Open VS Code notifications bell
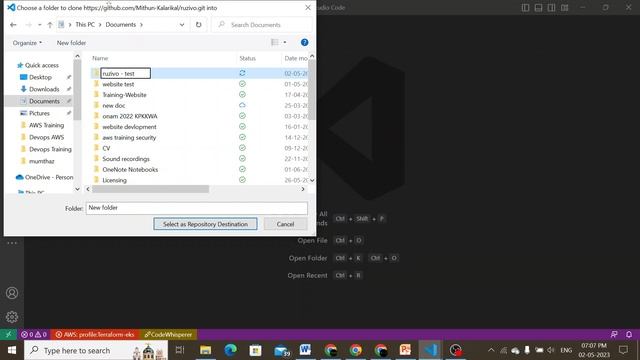 tap(629, 334)
